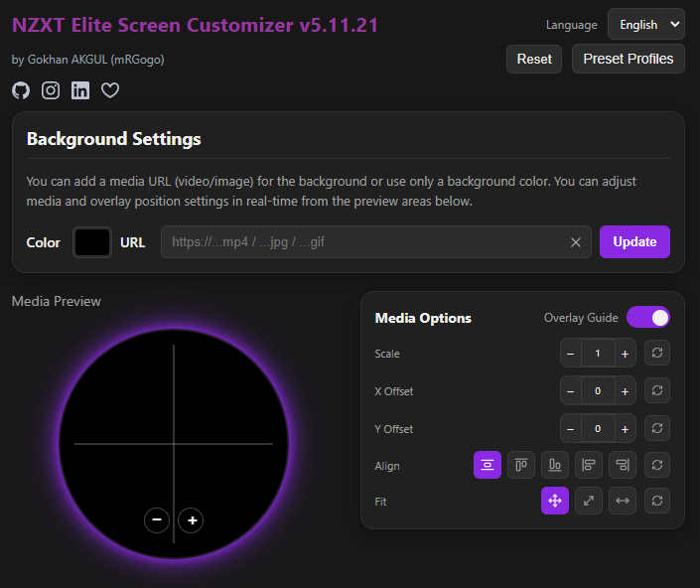Reset the X Offset value
Viewport: 700px width, 588px height.
pos(657,390)
